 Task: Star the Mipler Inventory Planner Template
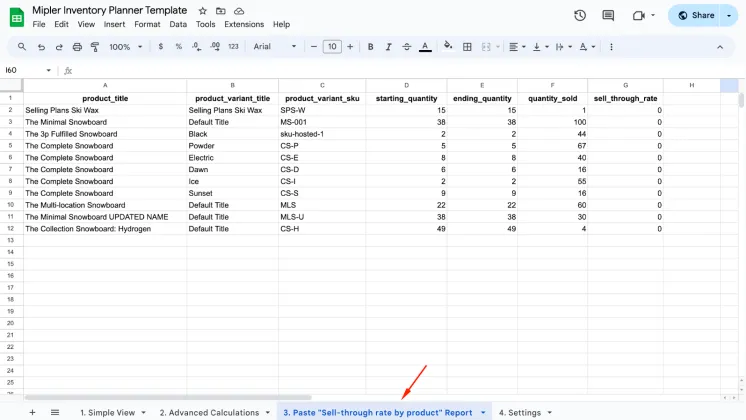click(203, 10)
